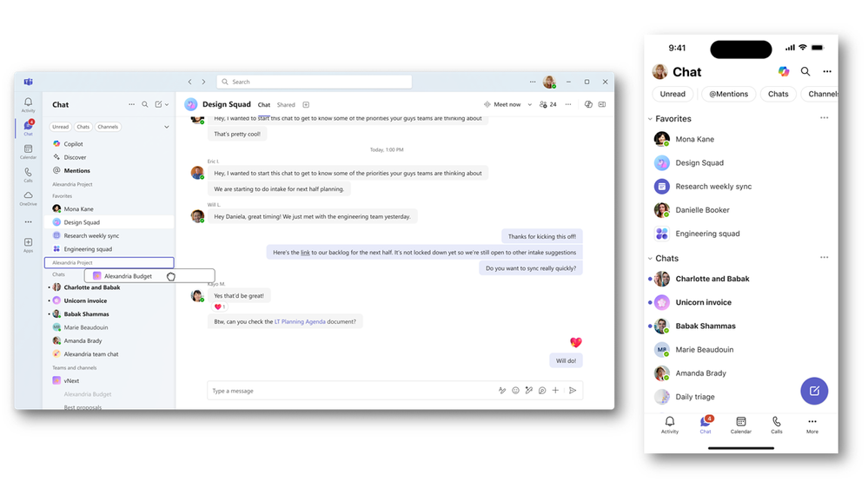The height and width of the screenshot is (488, 868).
Task: Toggle the Unread filter pill in the desktop Chat pane
Action: tap(60, 127)
